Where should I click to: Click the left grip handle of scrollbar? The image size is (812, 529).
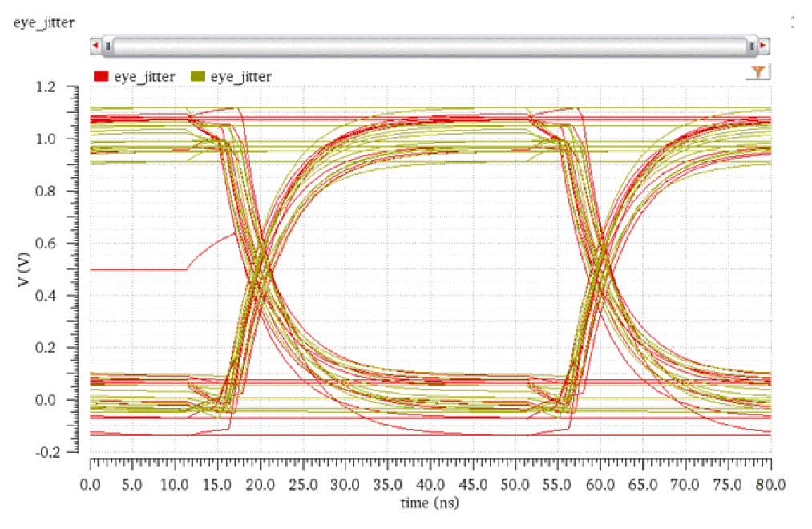[x=108, y=46]
